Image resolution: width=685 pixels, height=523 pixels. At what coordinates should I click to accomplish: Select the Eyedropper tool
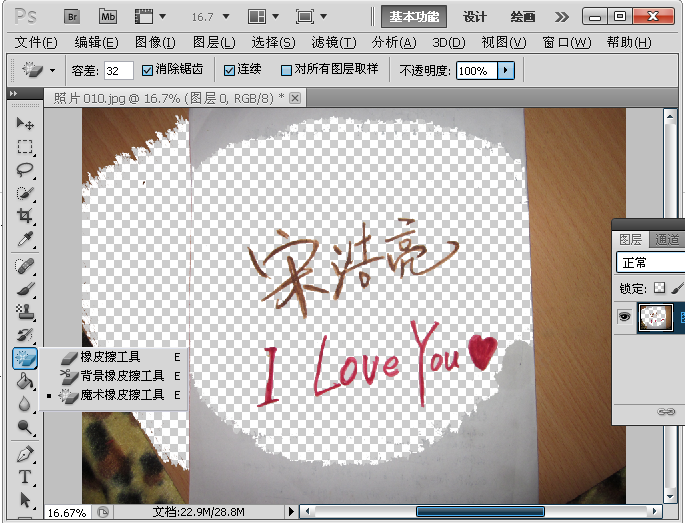(25, 239)
